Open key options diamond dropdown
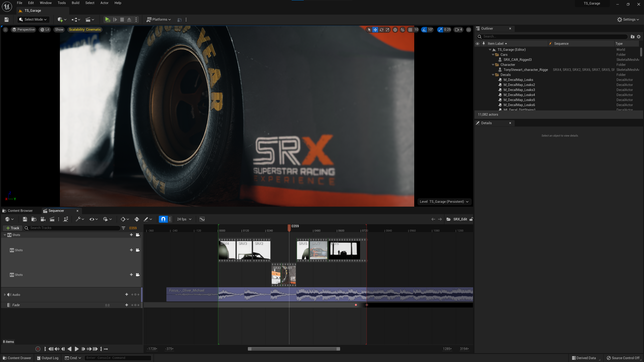The image size is (644, 362). 124,219
